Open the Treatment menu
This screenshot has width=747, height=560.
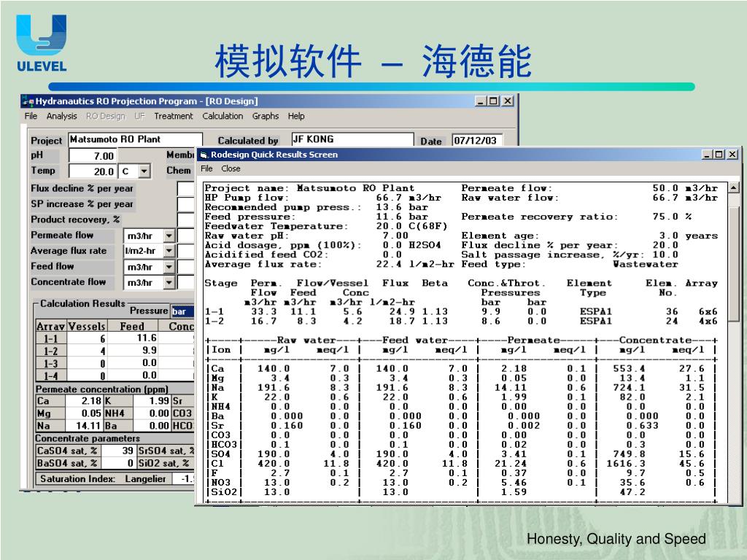[x=174, y=116]
